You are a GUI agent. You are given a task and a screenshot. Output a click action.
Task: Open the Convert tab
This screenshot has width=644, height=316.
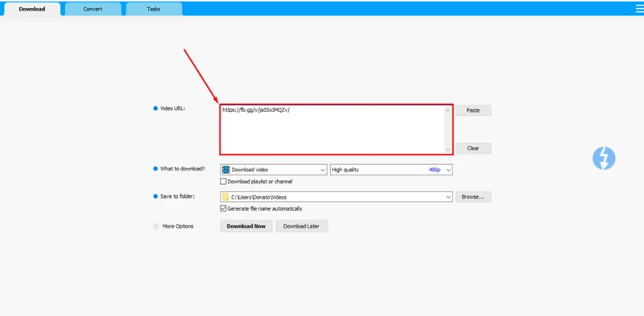point(93,9)
